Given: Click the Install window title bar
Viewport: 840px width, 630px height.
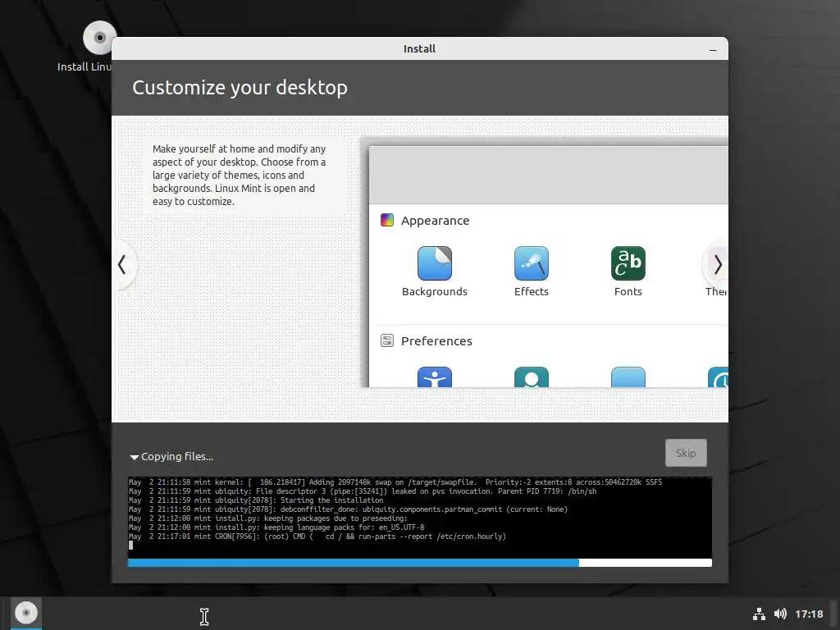Looking at the screenshot, I should [419, 48].
